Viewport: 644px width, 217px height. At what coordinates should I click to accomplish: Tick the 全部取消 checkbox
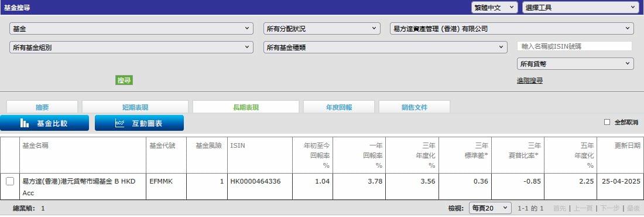point(607,123)
